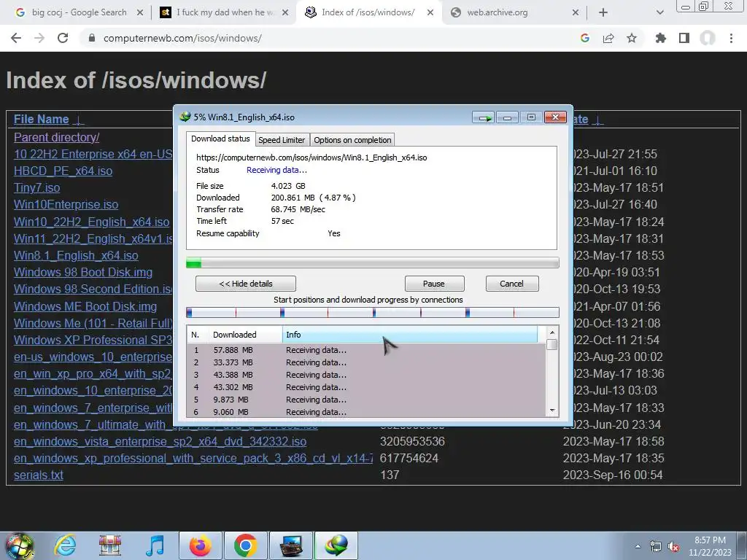
Task: Open the serials.txt link
Action: [39, 475]
